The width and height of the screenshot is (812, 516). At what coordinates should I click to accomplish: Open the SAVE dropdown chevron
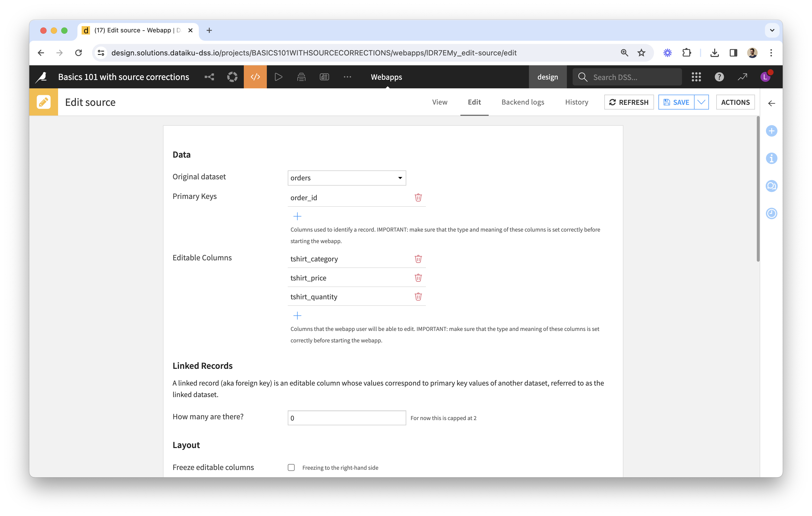(x=701, y=102)
